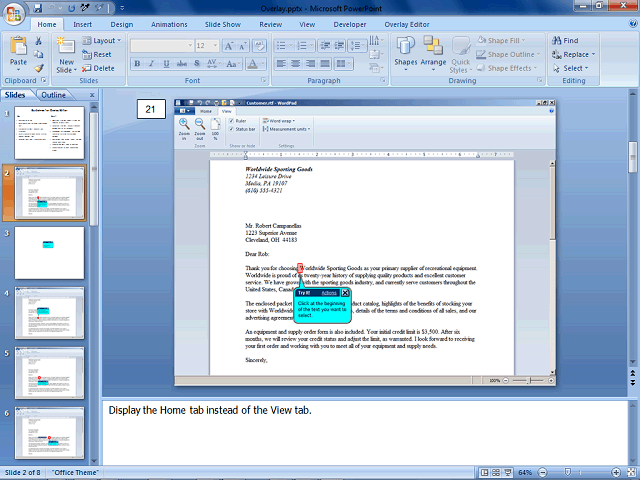Viewport: 640px width, 480px height.
Task: Open the Animations ribbon tab
Action: coord(169,24)
